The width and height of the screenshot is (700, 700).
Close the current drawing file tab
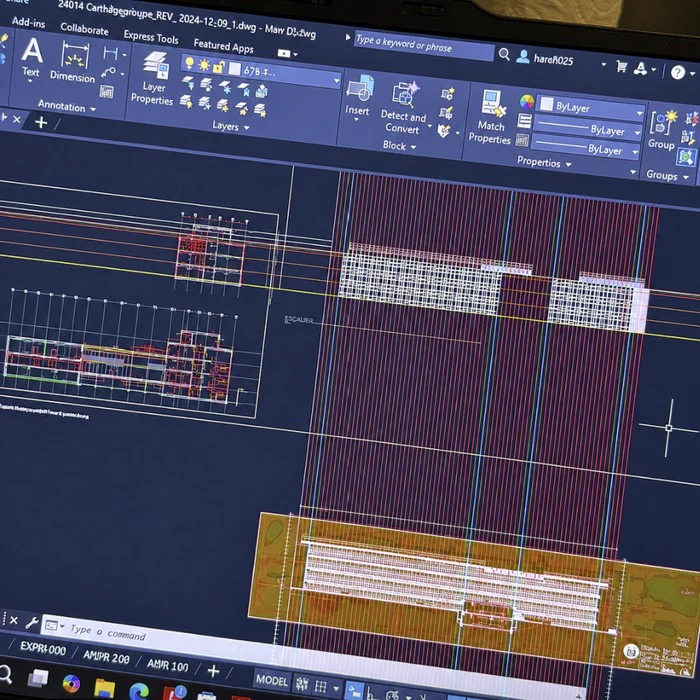pos(17,119)
